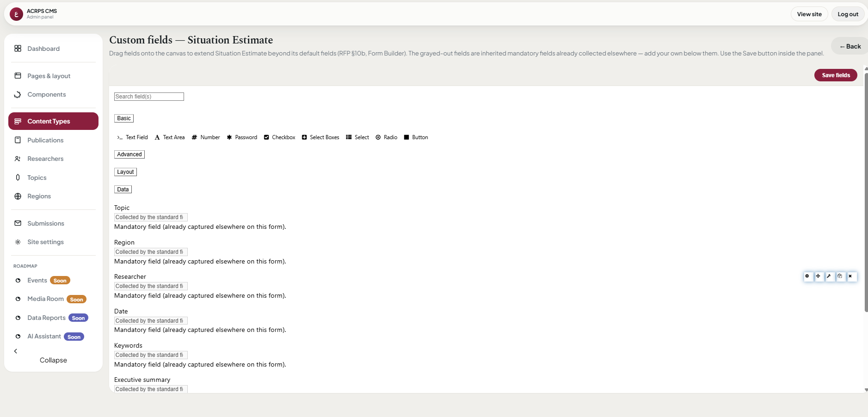Click the Search field(s) input
The width and height of the screenshot is (868, 417).
149,97
